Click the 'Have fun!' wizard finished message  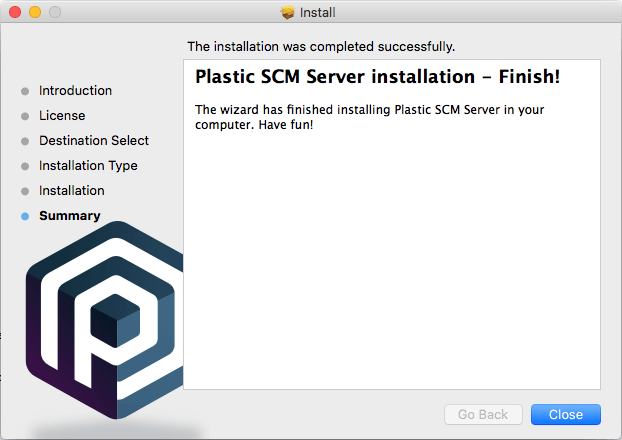tap(369, 117)
